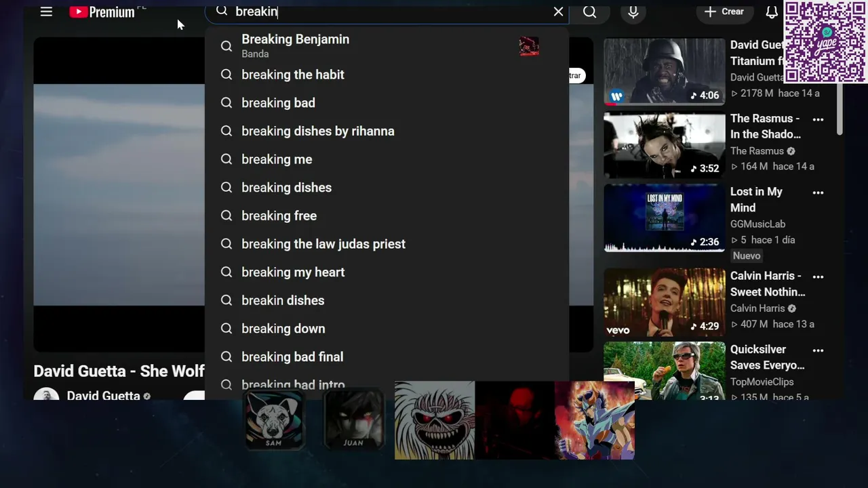Open the Crear button
Viewport: 868px width, 488px height.
(x=724, y=12)
